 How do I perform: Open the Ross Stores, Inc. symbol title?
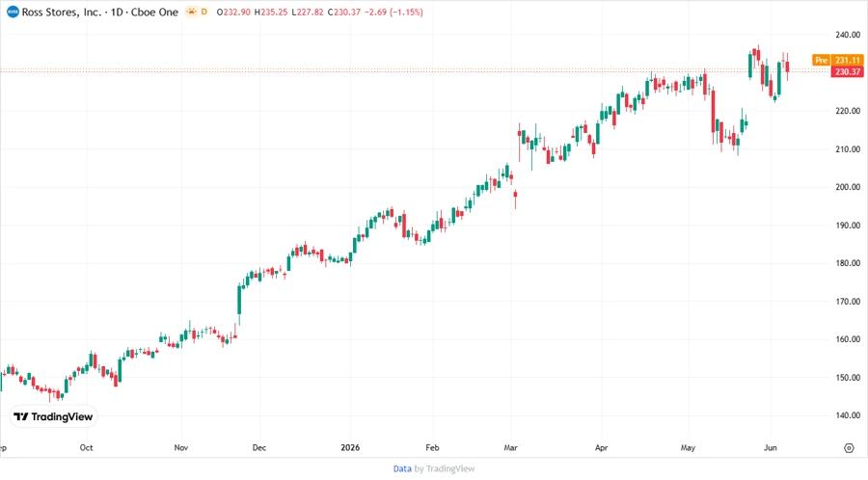62,13
